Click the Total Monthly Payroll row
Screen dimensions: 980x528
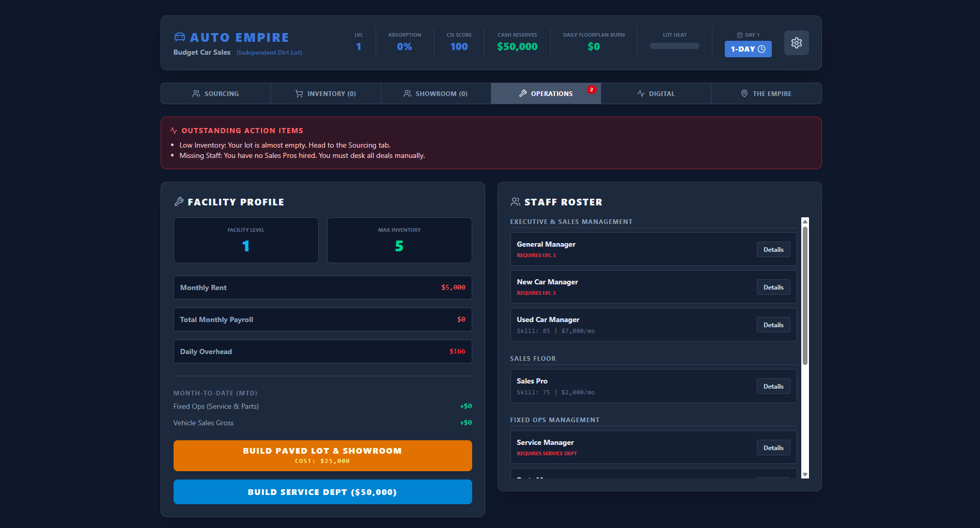click(323, 319)
